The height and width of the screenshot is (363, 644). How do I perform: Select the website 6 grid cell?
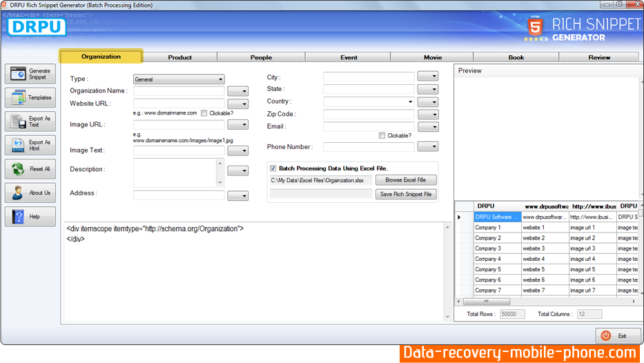coord(545,280)
